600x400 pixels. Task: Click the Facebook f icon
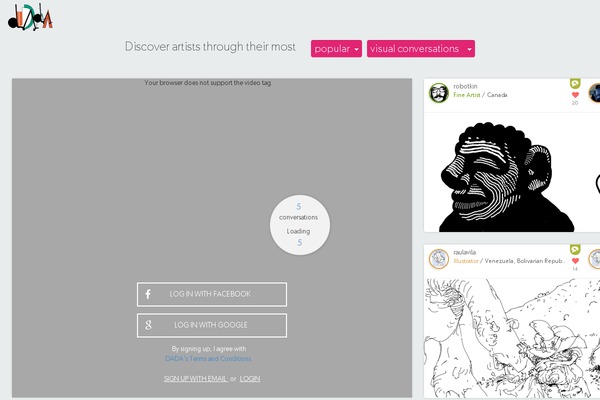click(148, 294)
